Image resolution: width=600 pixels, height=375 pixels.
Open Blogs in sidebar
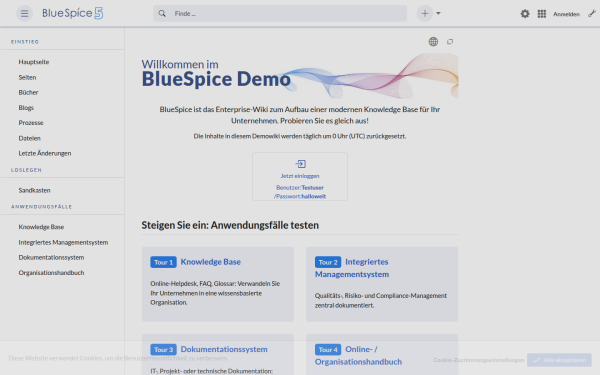[26, 108]
